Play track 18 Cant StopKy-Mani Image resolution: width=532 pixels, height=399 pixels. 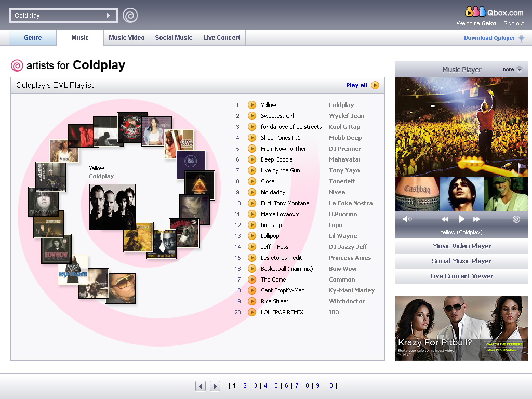coord(252,290)
